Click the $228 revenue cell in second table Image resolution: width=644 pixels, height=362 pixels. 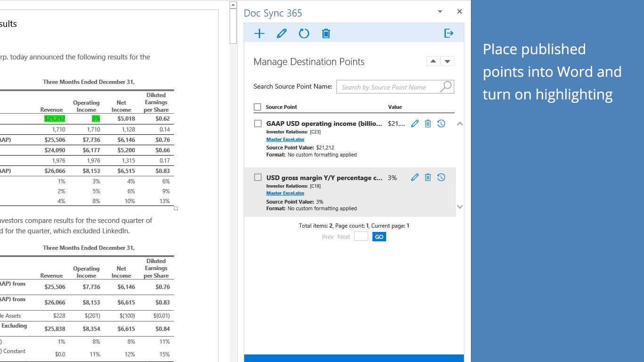[59, 316]
